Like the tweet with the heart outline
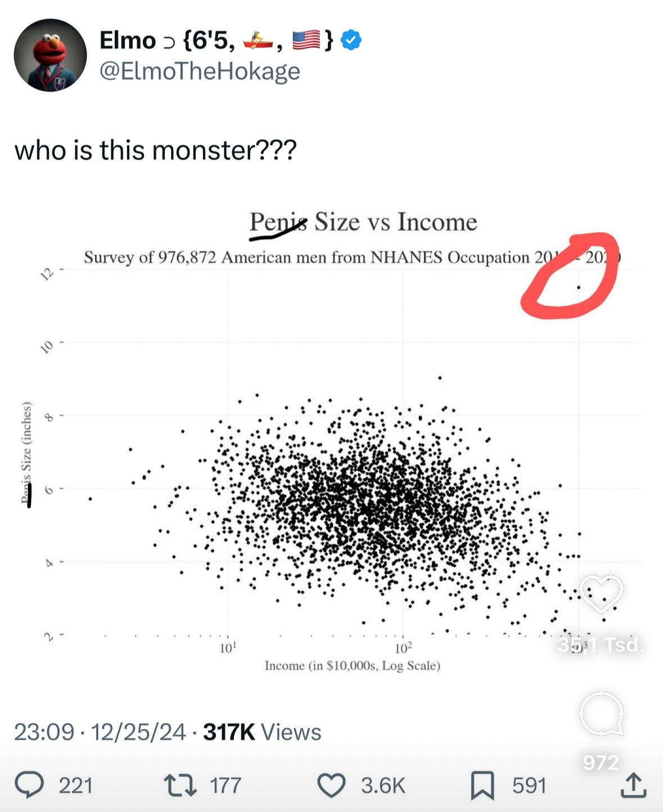The width and height of the screenshot is (663, 812). click(332, 785)
